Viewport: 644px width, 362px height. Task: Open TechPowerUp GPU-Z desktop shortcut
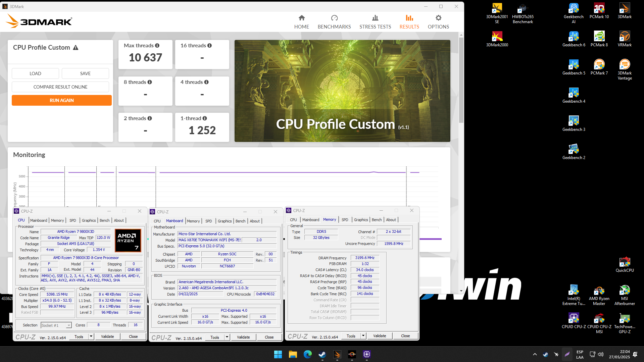(625, 323)
